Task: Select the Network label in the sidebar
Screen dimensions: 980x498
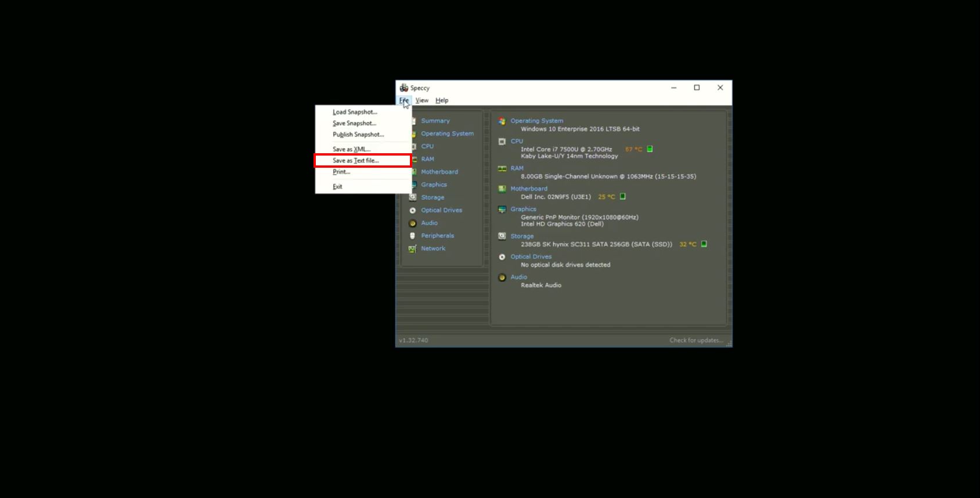Action: (x=433, y=248)
